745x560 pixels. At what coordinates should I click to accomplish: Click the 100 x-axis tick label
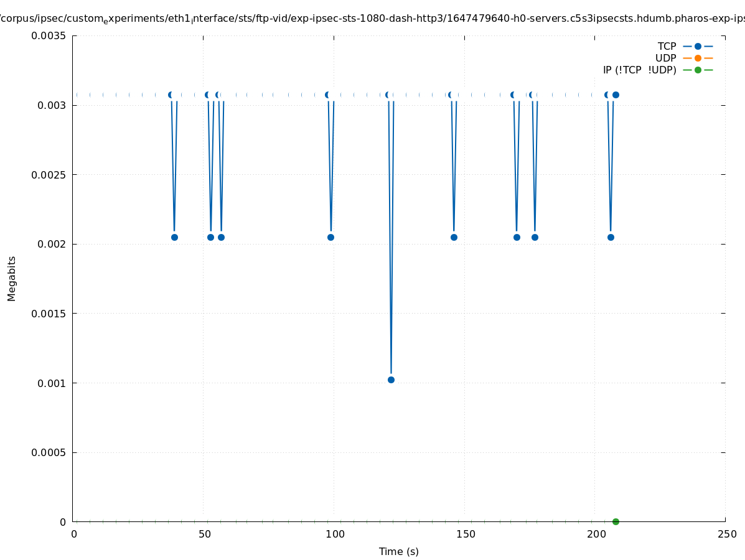click(335, 534)
